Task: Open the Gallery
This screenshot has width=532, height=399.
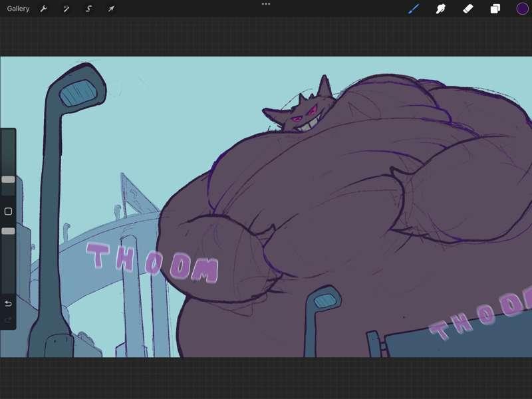Action: [18, 9]
